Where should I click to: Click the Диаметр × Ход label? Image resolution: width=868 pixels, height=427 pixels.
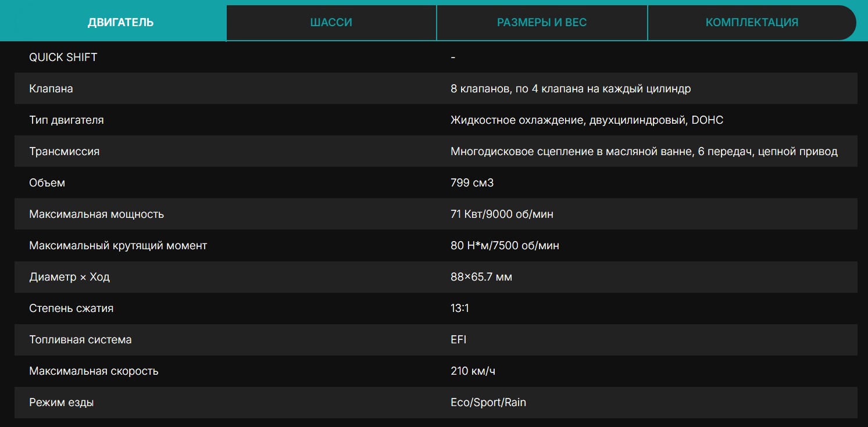tap(69, 277)
